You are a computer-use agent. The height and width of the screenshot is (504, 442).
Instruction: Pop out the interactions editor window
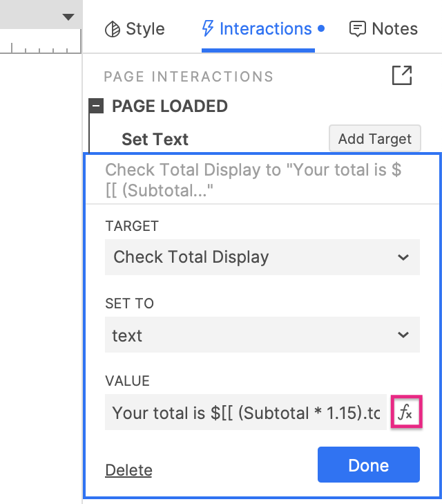point(401,75)
